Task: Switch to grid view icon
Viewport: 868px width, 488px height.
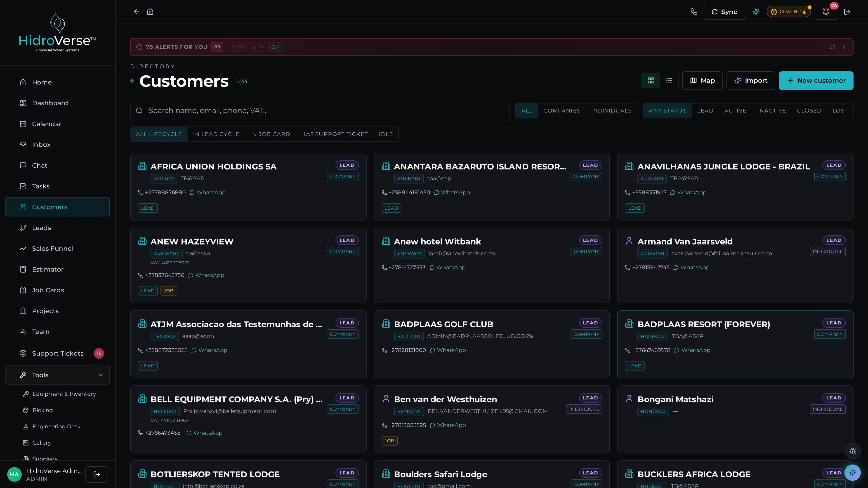Action: pyautogui.click(x=651, y=80)
